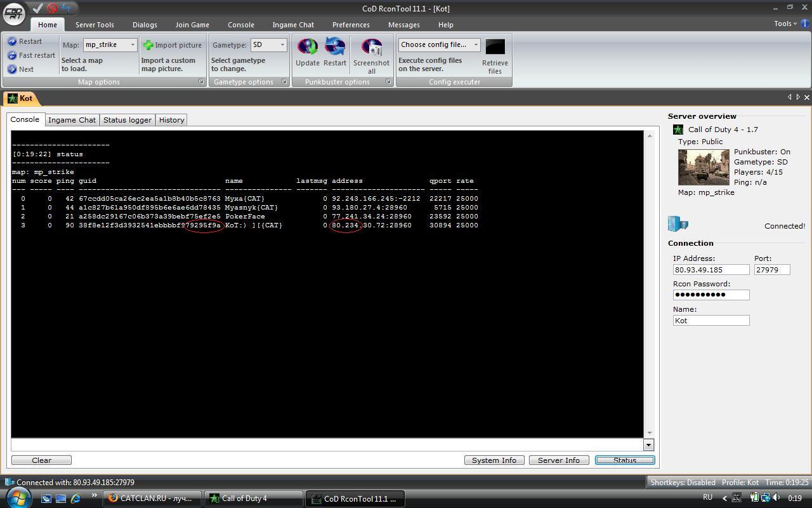Launch Internet Explorer from quick launch

tap(75, 498)
